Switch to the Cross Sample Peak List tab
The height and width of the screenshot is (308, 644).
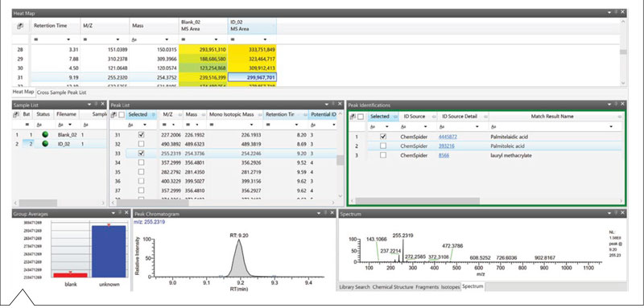click(62, 92)
